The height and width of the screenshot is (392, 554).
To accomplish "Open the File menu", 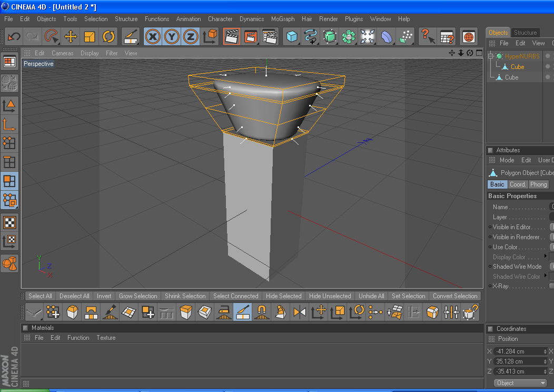I will pos(8,19).
